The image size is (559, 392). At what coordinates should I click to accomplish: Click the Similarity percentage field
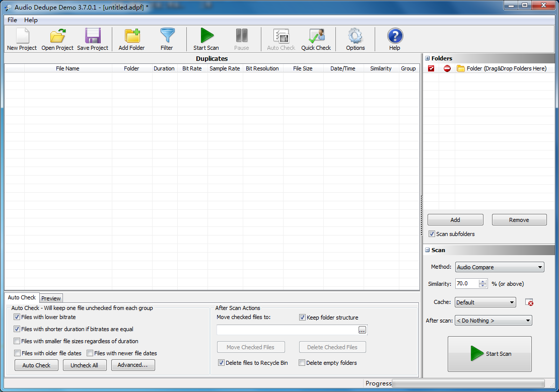(467, 284)
